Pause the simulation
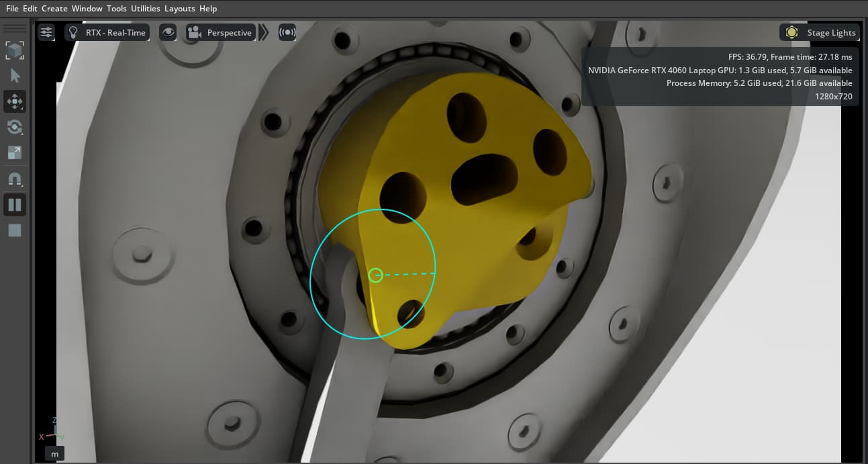This screenshot has height=464, width=868. [15, 205]
